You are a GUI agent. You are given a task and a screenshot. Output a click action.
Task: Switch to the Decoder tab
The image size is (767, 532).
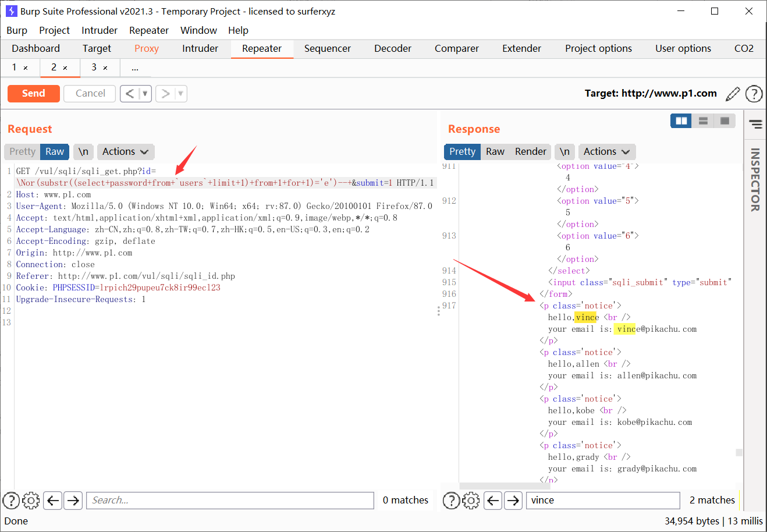pos(393,48)
